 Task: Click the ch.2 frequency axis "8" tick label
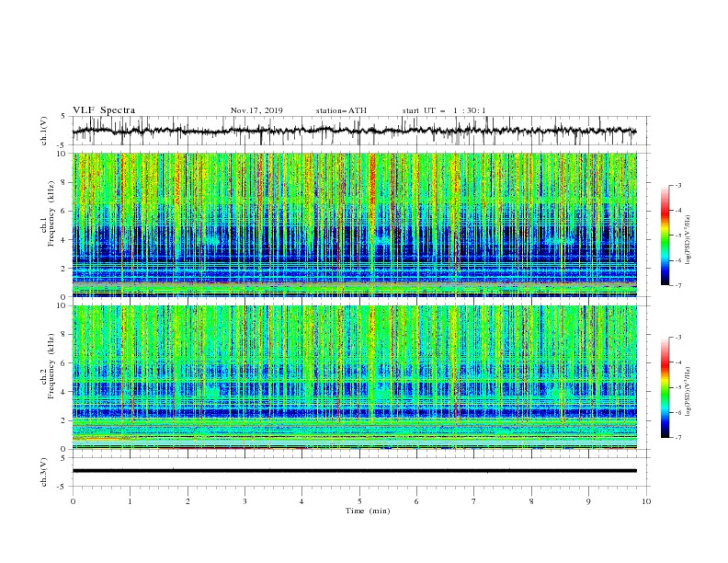64,335
